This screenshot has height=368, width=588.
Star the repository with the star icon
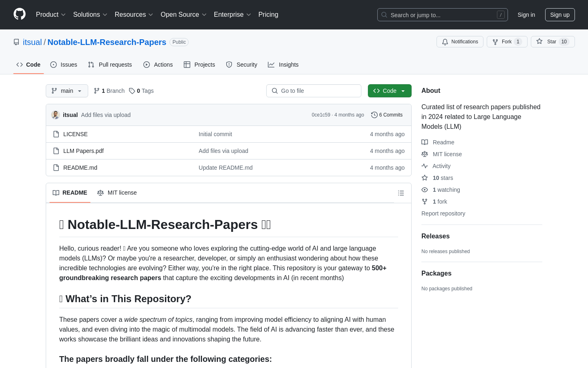tap(539, 42)
